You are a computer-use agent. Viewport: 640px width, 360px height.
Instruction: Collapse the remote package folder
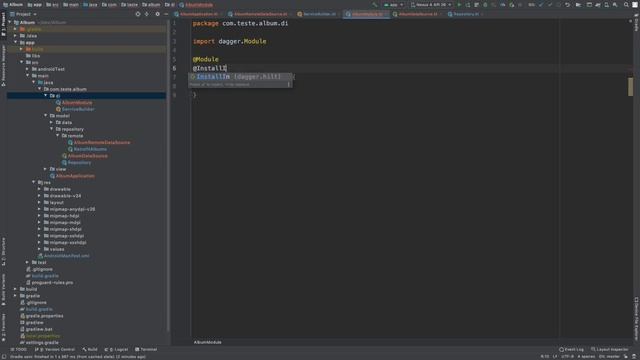58,136
